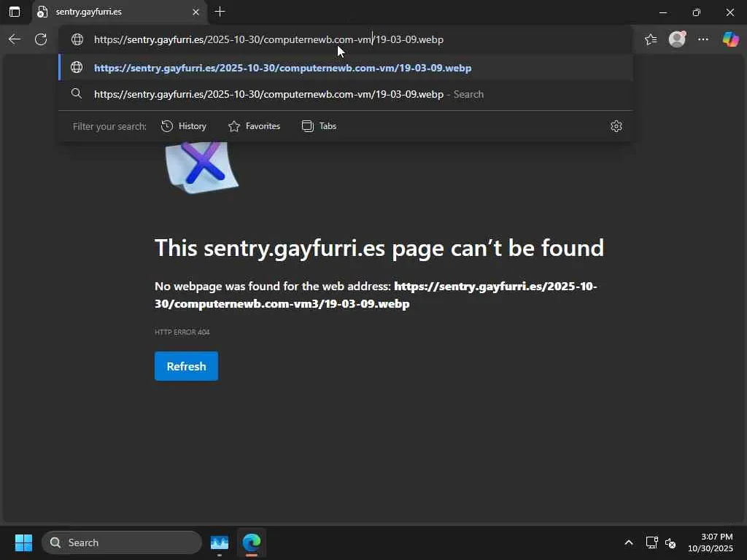Open the taskbar widgets chart app
Viewport: 747px width, 560px height.
(x=220, y=542)
